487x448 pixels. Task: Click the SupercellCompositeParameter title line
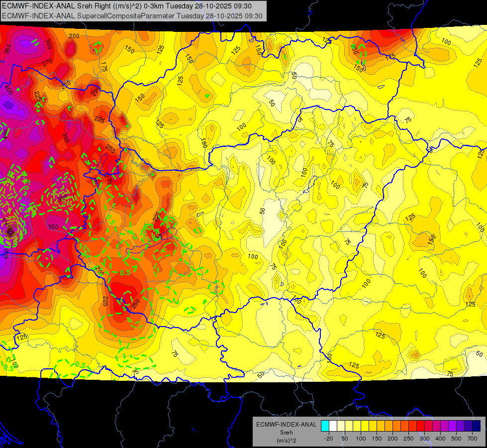click(x=132, y=16)
